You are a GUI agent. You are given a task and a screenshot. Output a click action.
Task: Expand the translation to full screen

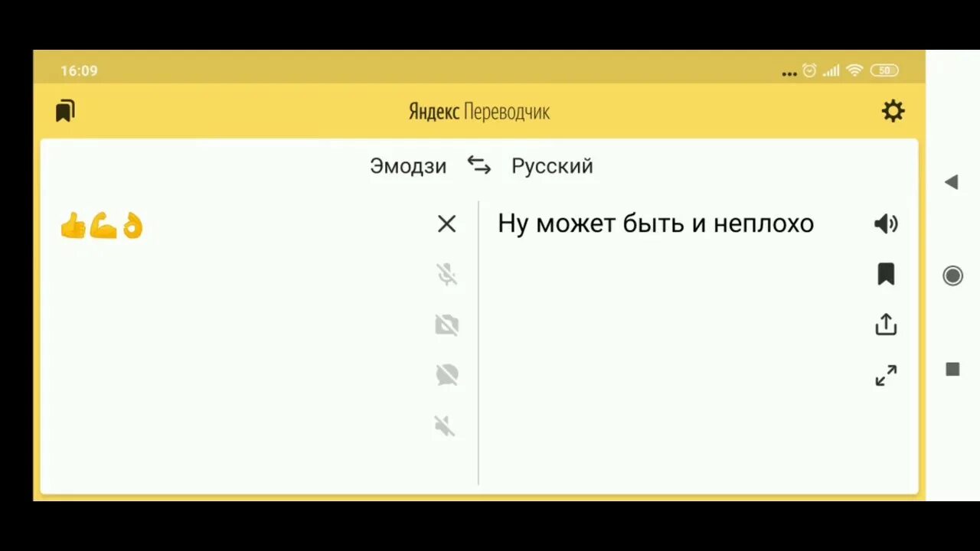(886, 375)
